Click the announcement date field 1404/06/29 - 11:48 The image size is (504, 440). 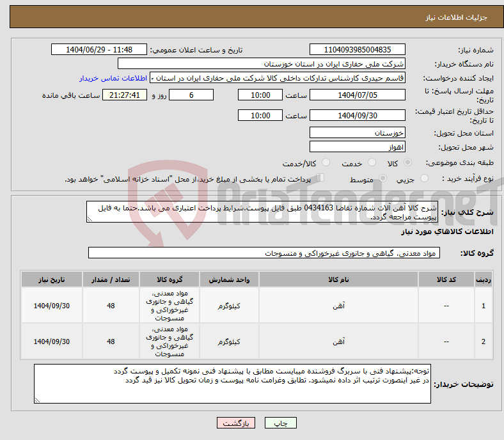99,49
